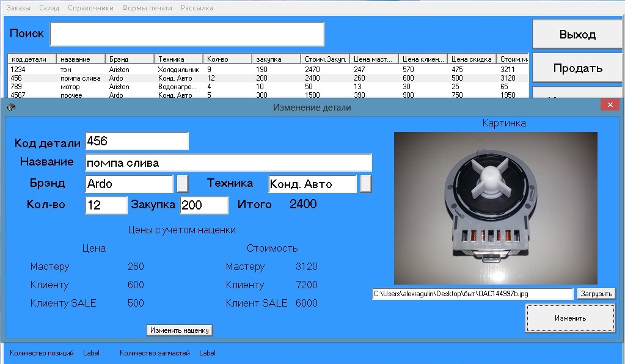The image size is (625, 364).
Task: Open the Техника selection button
Action: pos(365,184)
